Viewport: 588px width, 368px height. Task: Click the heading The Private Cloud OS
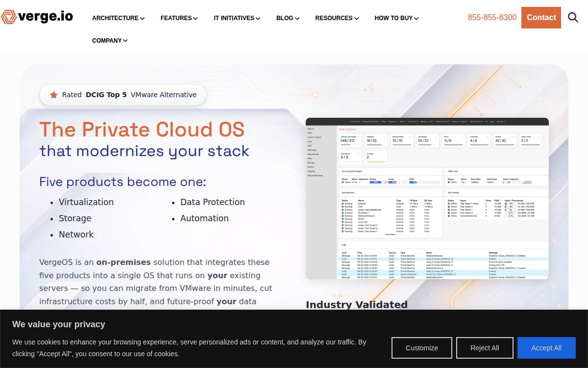click(x=142, y=130)
